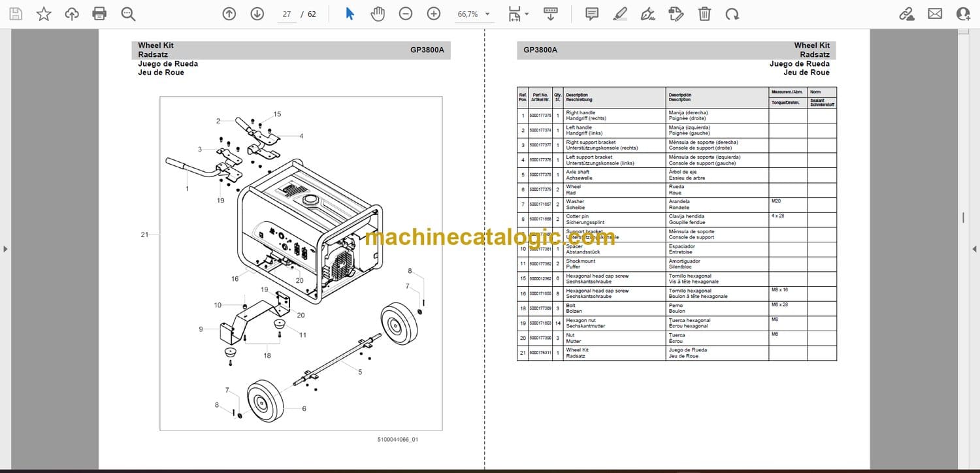Screen dimensions: 980x473
Task: Bookmark document with the star icon
Action: coord(44,14)
